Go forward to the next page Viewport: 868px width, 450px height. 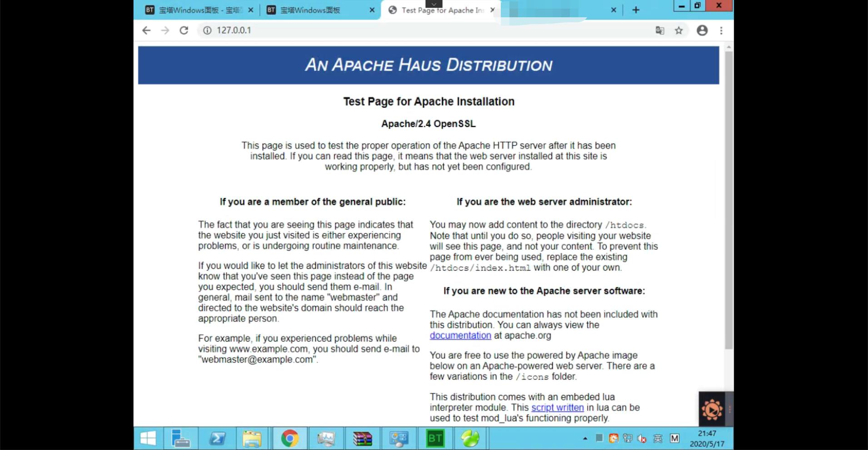point(165,30)
